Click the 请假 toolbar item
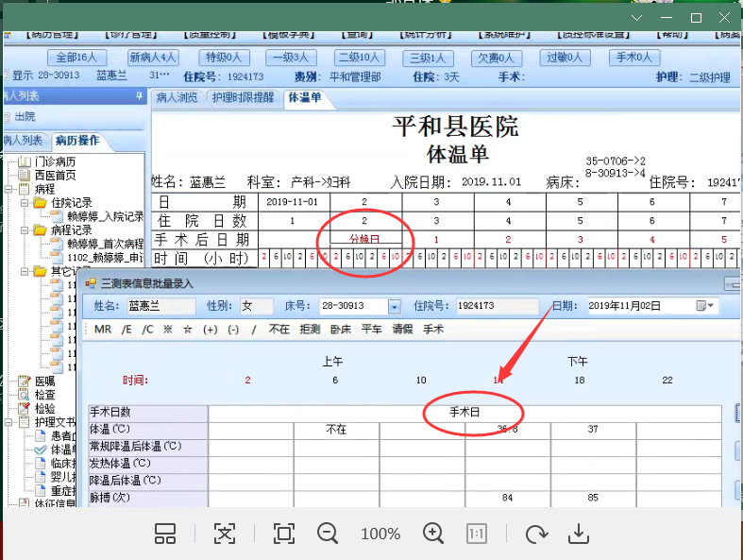 pos(402,329)
